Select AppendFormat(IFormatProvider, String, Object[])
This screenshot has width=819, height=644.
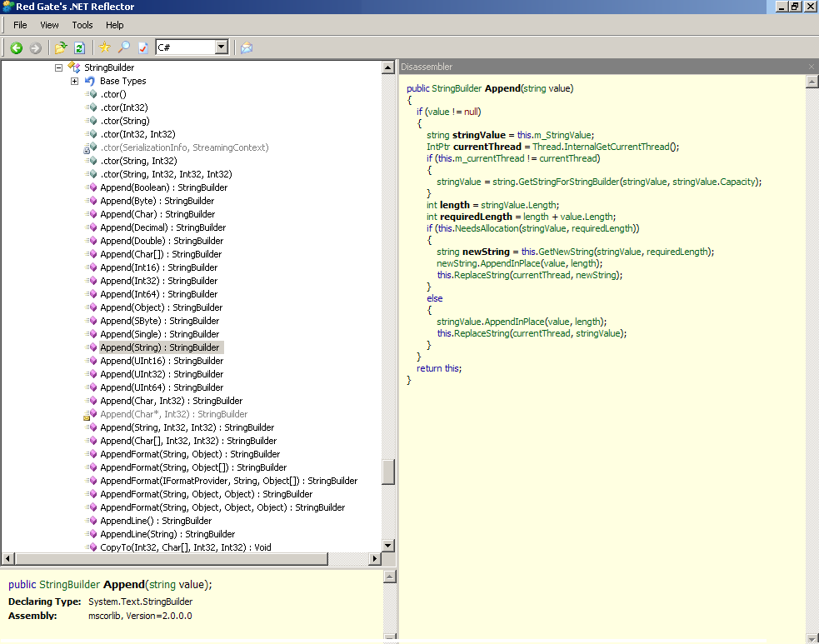(x=229, y=481)
